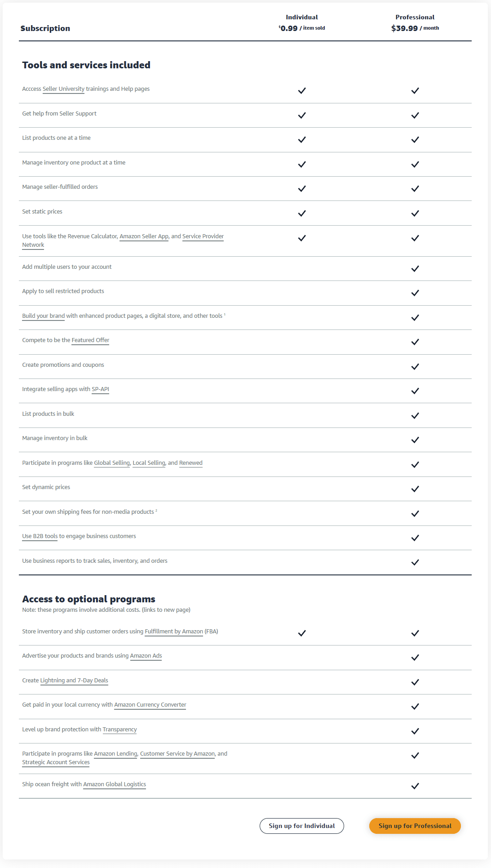Open the B2B tools link

(40, 536)
